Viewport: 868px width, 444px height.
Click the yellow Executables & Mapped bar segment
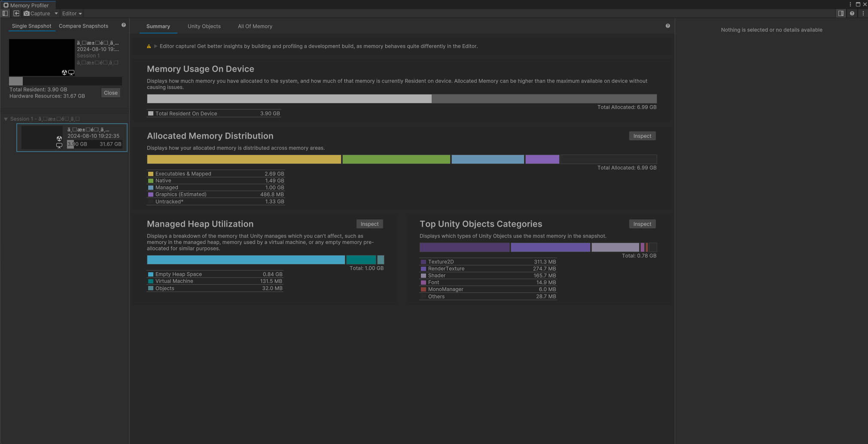(x=244, y=159)
